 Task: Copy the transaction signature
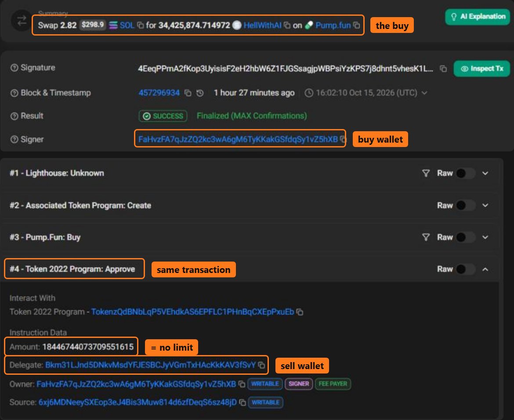tap(443, 68)
